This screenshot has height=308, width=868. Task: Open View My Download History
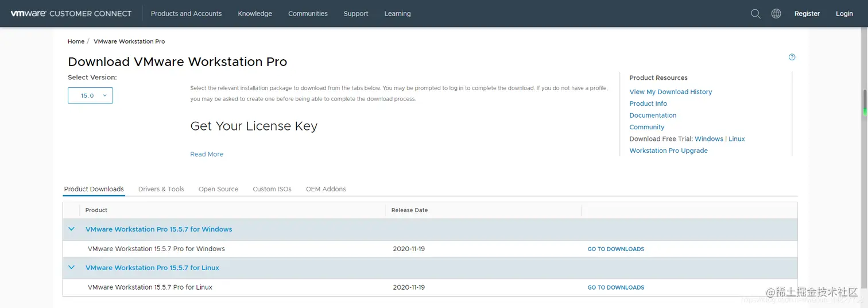[x=671, y=92]
